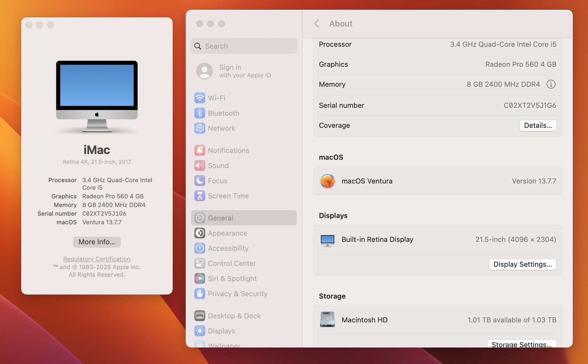588x364 pixels.
Task: Click the macOS Ventura logo icon
Action: [x=327, y=181]
